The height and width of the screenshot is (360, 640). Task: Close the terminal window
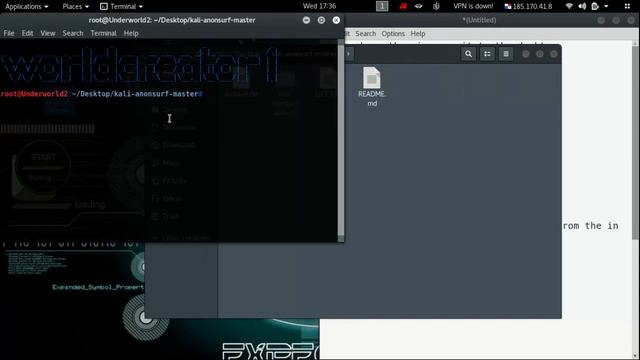(x=336, y=20)
